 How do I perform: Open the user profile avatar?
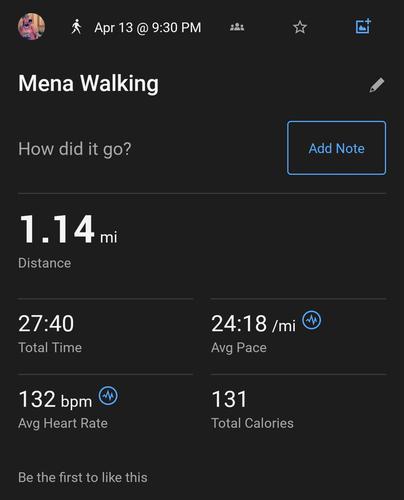pyautogui.click(x=31, y=27)
